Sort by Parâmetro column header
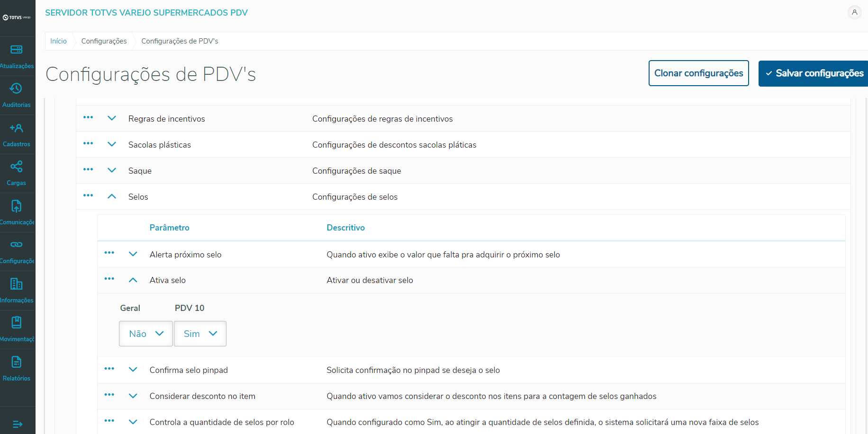Image resolution: width=868 pixels, height=434 pixels. pos(169,228)
